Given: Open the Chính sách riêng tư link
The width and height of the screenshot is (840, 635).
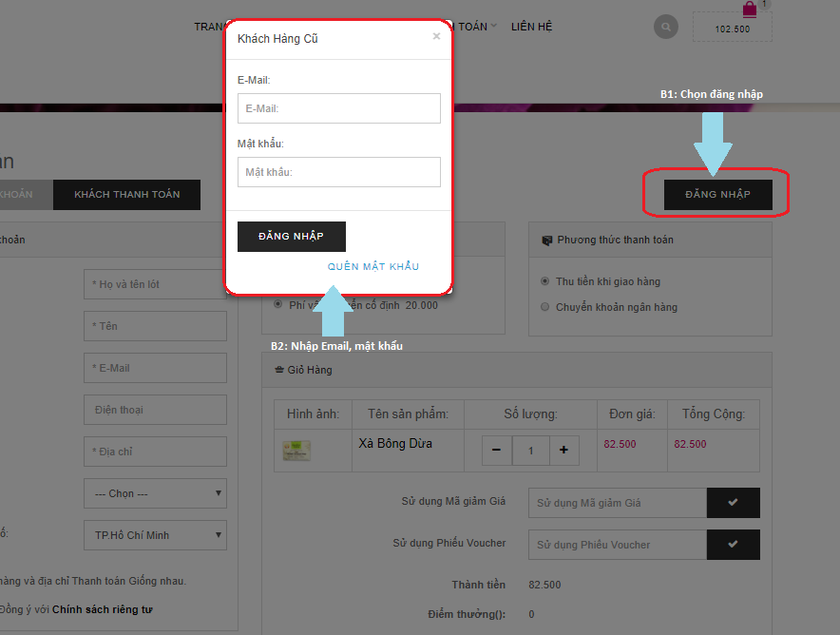Looking at the screenshot, I should click(x=103, y=608).
